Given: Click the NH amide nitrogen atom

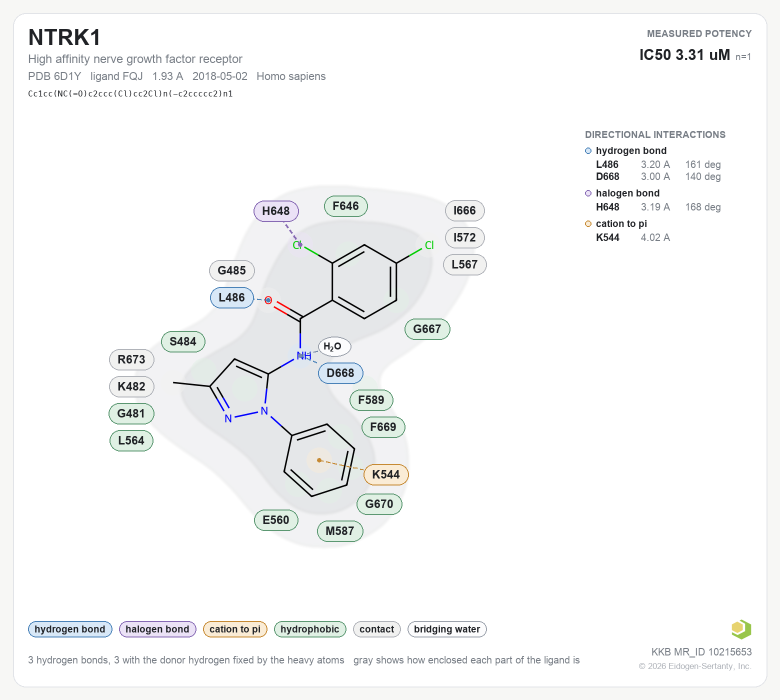Looking at the screenshot, I should (x=303, y=356).
